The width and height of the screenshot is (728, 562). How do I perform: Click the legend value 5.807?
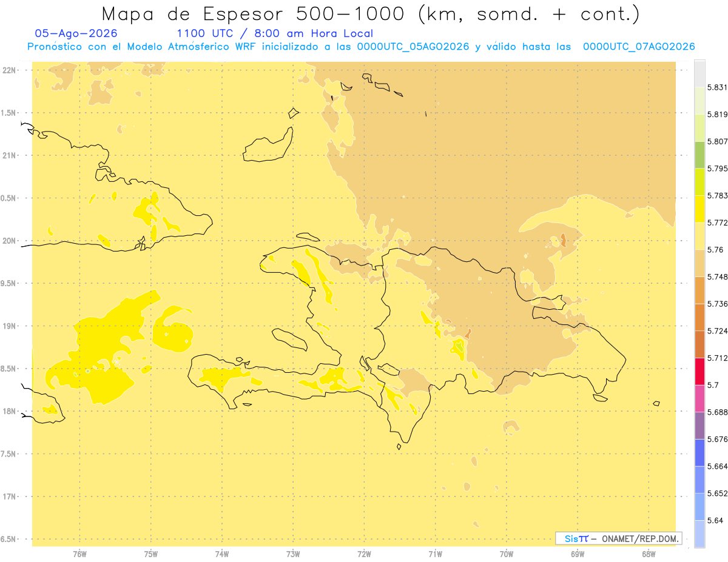pyautogui.click(x=718, y=141)
